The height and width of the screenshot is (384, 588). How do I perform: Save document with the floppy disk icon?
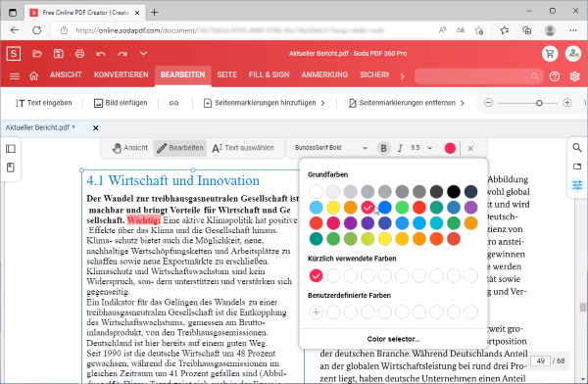[58, 54]
